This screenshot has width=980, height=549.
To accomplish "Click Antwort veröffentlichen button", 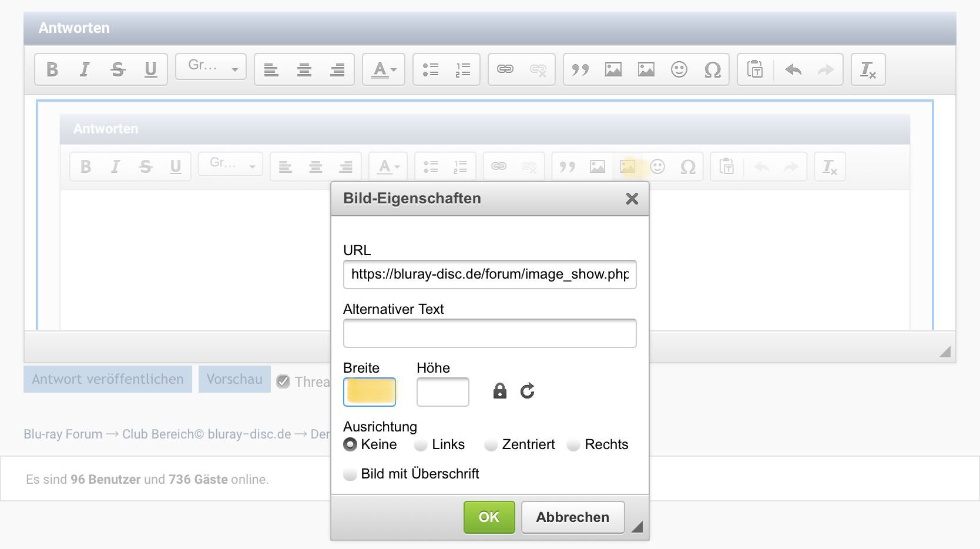I will 108,379.
